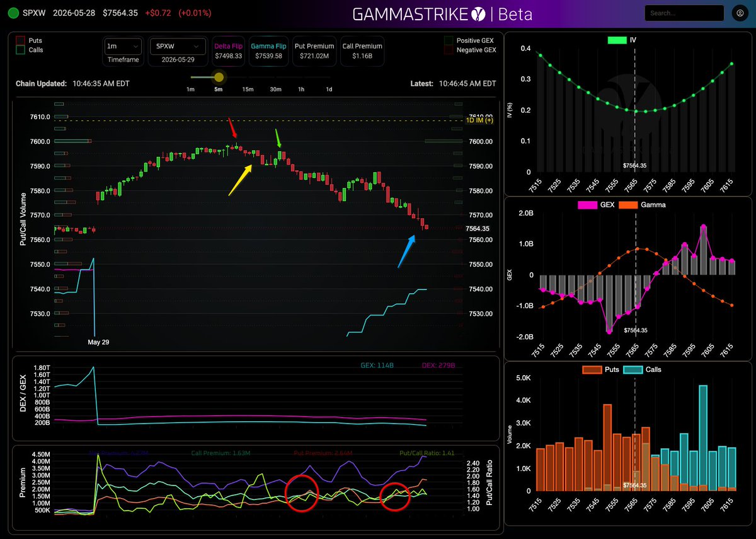Select the 1d interval stop
The width and height of the screenshot is (756, 539).
pos(329,89)
